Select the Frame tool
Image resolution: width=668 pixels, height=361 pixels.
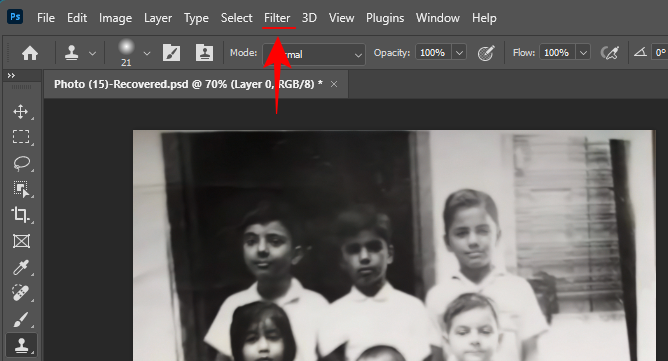pyautogui.click(x=21, y=241)
